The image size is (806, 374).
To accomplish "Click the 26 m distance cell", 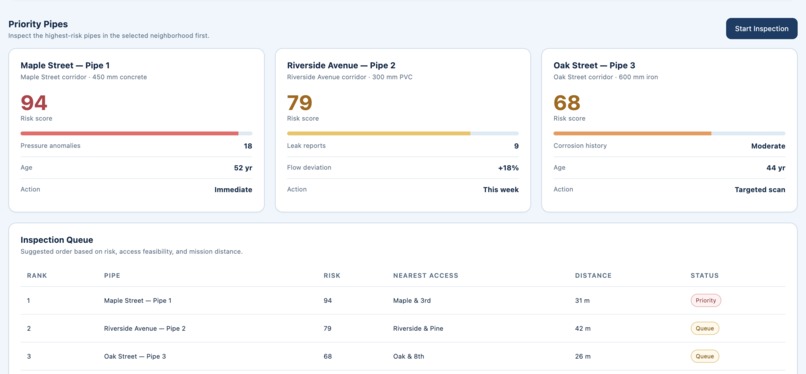I will point(583,356).
